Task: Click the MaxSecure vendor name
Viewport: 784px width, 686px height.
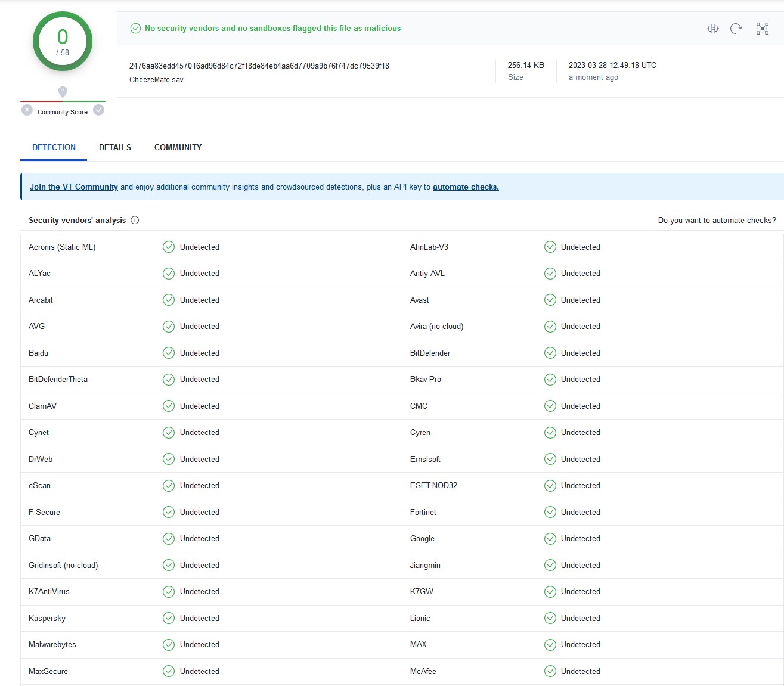Action: pos(48,671)
